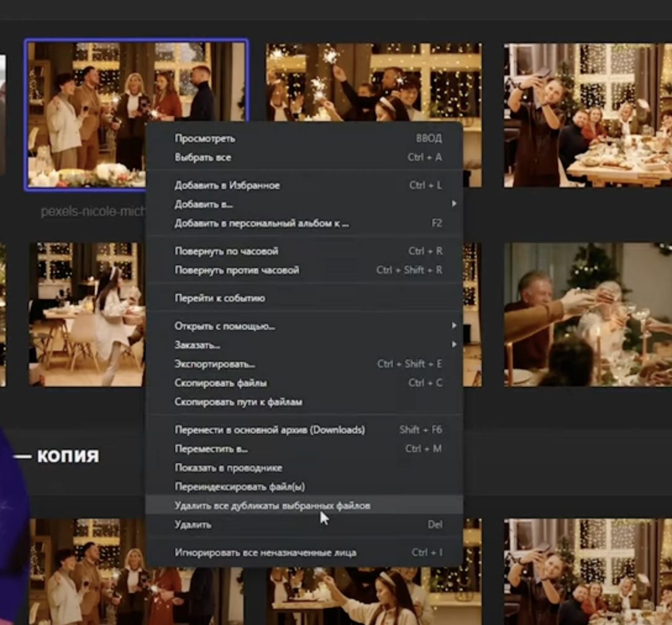Select 'Скопировать пути к файлам'
This screenshot has width=672, height=625.
click(304, 401)
